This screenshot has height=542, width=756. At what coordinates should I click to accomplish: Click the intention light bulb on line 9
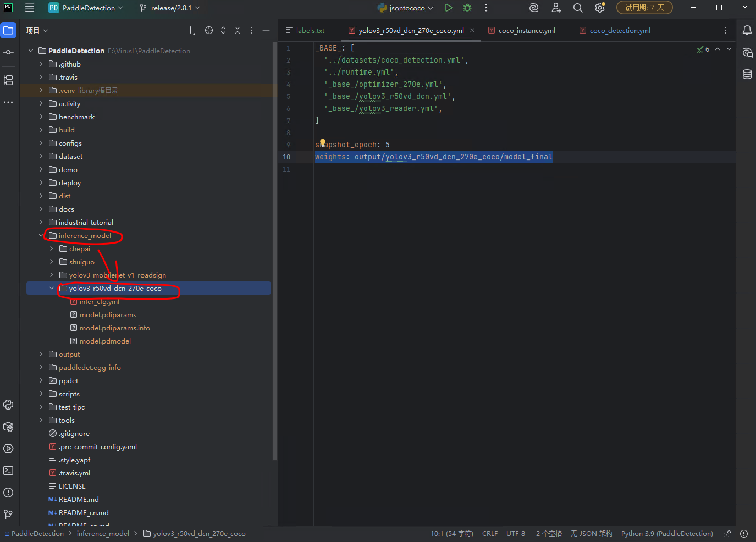(323, 142)
